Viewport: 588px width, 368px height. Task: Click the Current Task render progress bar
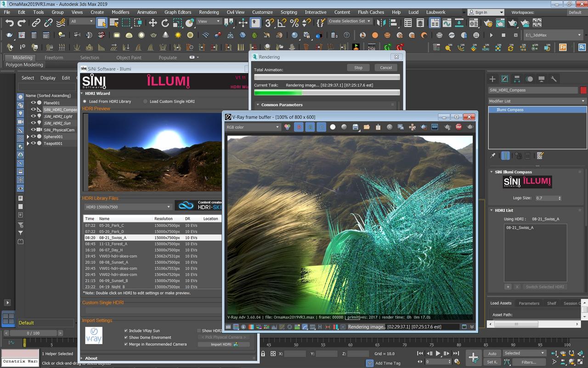(327, 92)
